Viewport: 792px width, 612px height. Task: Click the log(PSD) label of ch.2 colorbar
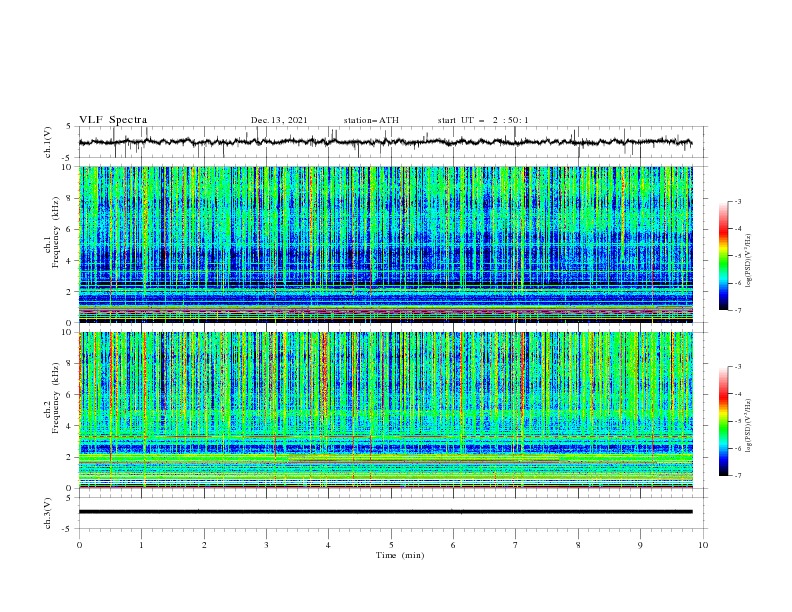(x=749, y=425)
